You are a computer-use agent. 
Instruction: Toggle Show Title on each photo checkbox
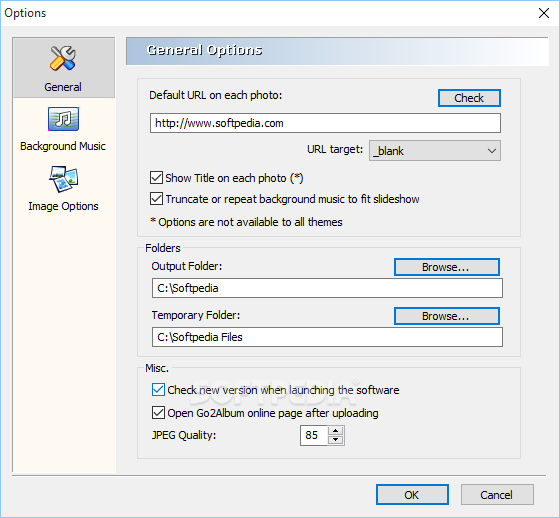point(156,178)
